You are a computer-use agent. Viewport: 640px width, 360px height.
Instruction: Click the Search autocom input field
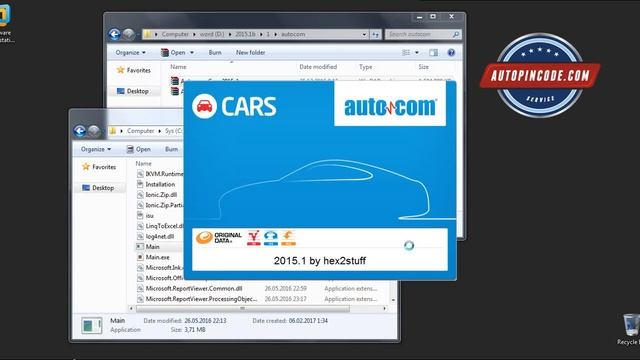point(418,34)
